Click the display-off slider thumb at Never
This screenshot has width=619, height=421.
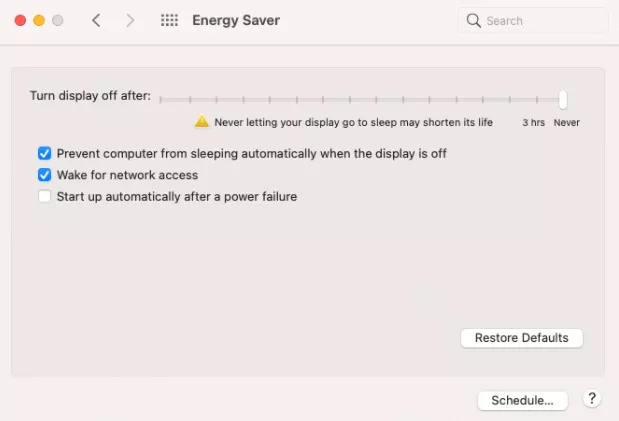(x=563, y=98)
